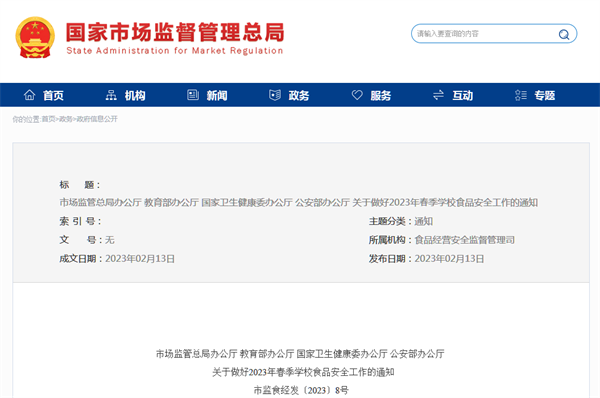Click the 国家市场监督管理总局 site title
Viewport: 600px width, 398px height.
point(175,33)
